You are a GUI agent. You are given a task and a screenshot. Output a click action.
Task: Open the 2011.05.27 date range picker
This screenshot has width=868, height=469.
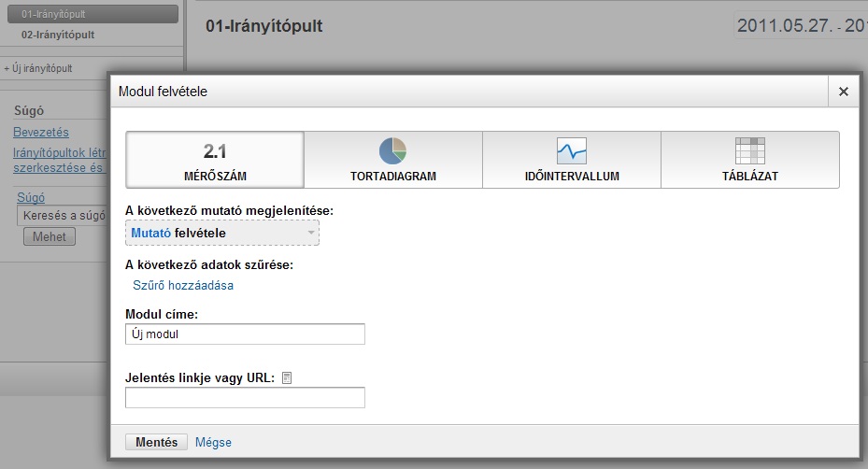click(802, 25)
